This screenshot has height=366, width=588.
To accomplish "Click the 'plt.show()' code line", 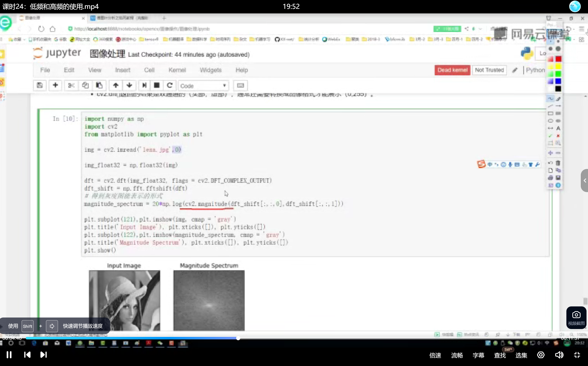I will [x=100, y=250].
